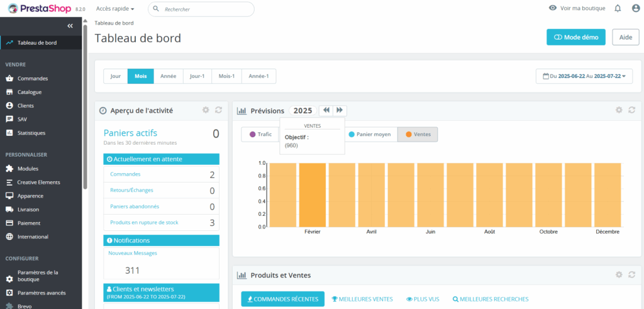644x309 pixels.
Task: Click the Catalogue store icon in sidebar
Action: [9, 92]
